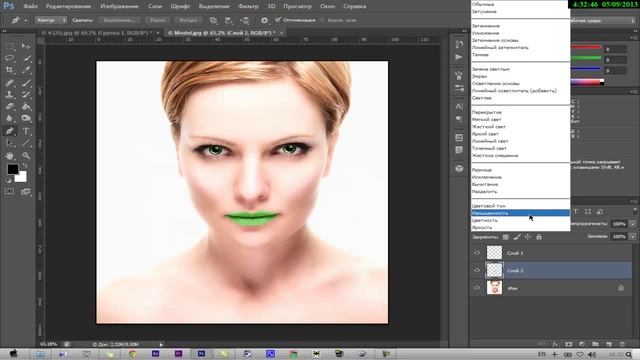Open the layer opacity dropdown arrow
This screenshot has width=640, height=360.
[x=632, y=224]
